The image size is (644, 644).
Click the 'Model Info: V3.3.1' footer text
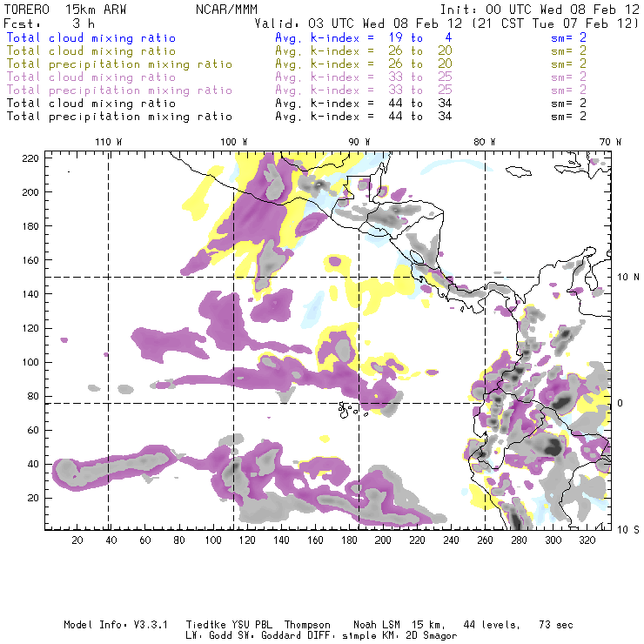(x=116, y=625)
